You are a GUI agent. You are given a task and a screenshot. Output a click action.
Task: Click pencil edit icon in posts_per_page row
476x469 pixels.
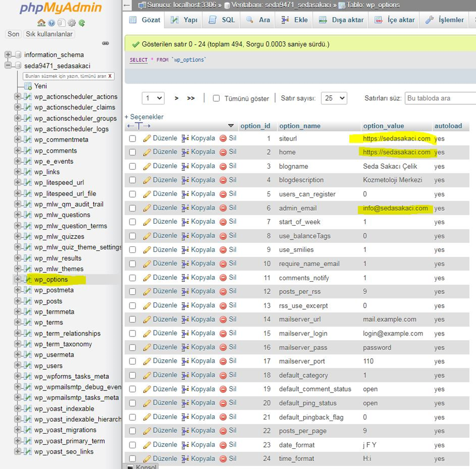(147, 431)
